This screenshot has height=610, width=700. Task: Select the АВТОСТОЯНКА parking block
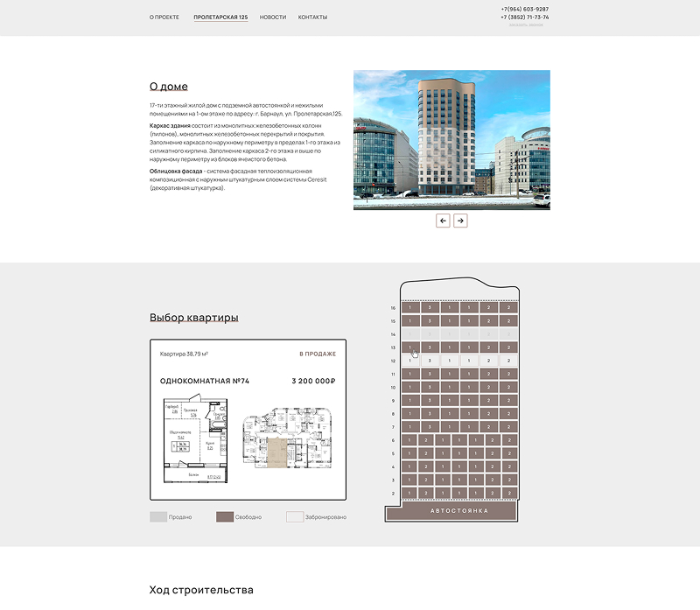[x=459, y=511]
